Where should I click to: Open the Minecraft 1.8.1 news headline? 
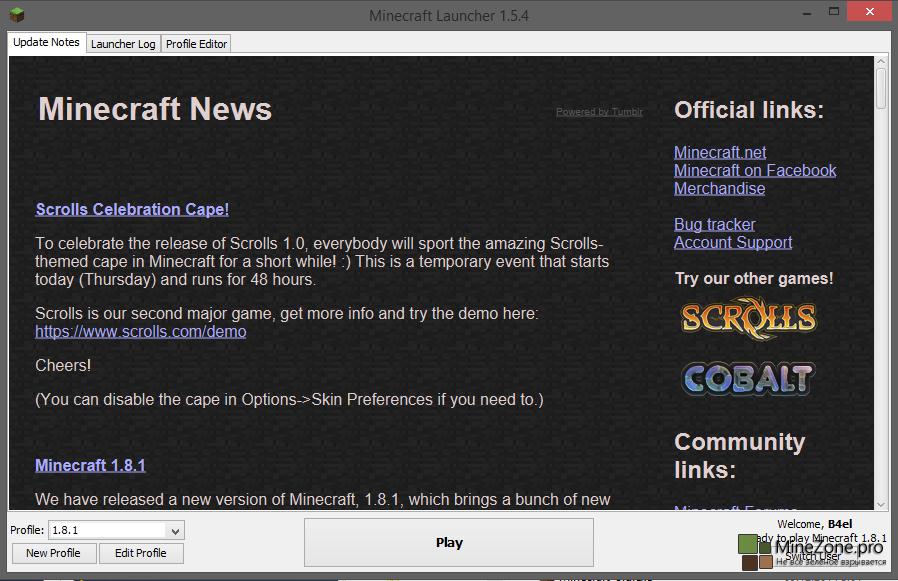pos(90,465)
